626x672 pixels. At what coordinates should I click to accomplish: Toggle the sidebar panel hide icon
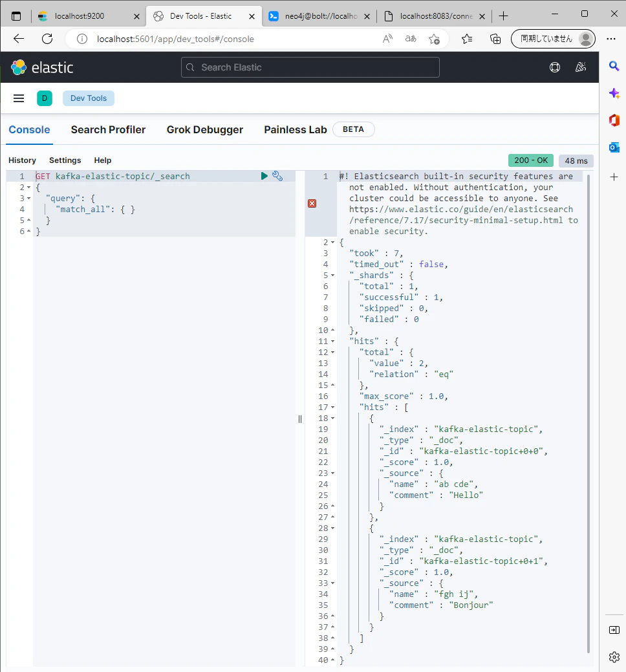614,629
